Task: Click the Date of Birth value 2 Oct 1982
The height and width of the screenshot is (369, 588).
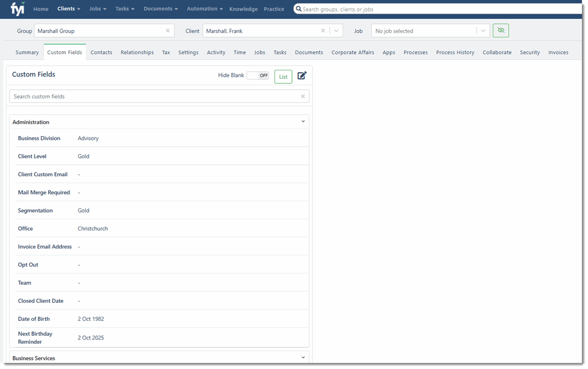Action: tap(91, 319)
